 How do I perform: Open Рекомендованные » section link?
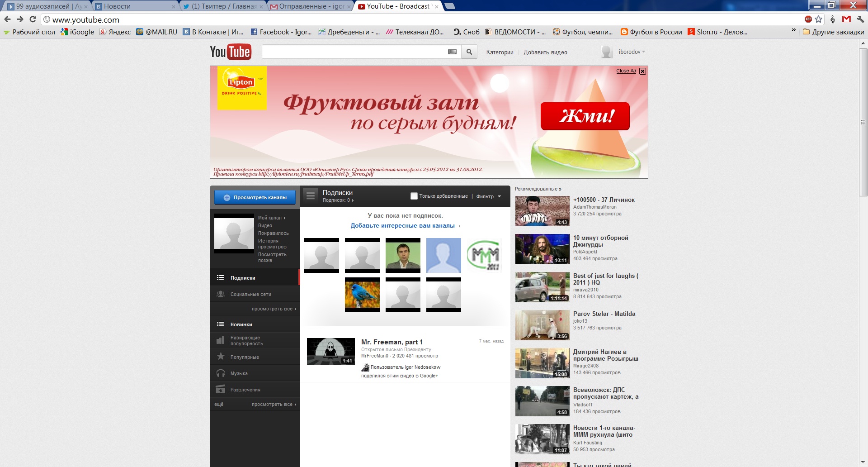pyautogui.click(x=538, y=189)
